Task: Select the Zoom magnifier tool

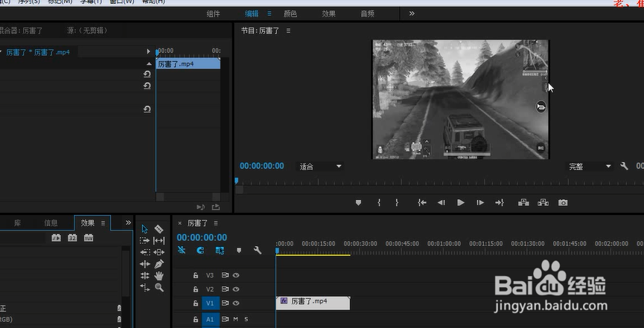Action: (159, 287)
